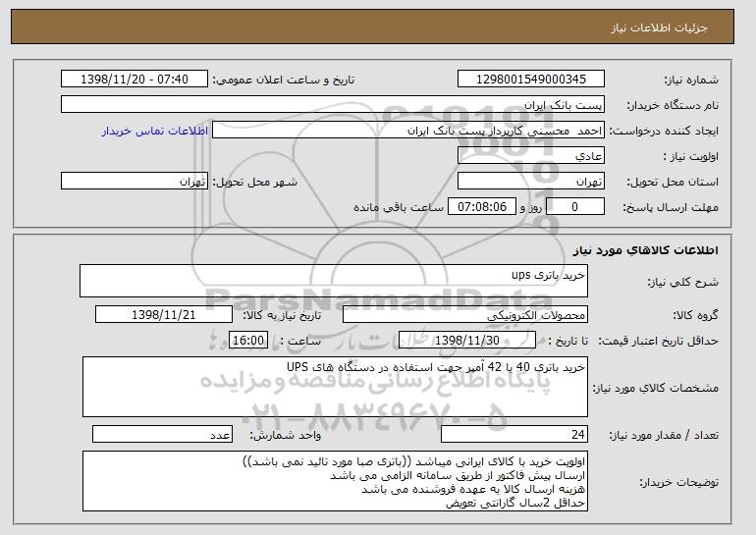Screen dimensions: 756x535
Task: Click the label مشخصات کالای مورد نیاز
Action: tap(655, 388)
